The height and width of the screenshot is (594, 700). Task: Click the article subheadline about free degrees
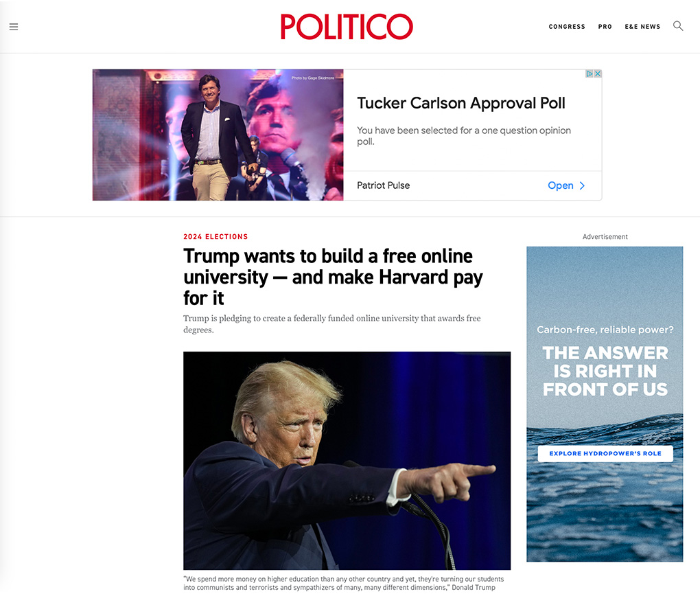(x=332, y=324)
